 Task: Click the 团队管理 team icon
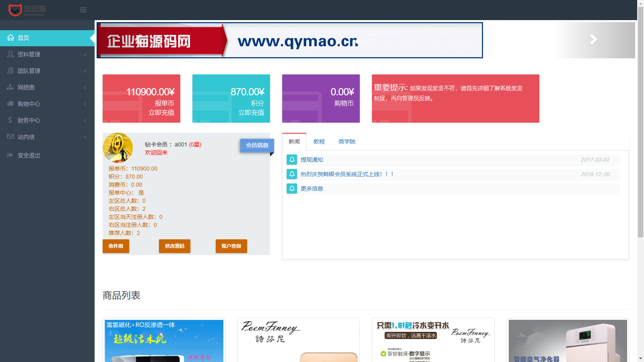point(10,71)
